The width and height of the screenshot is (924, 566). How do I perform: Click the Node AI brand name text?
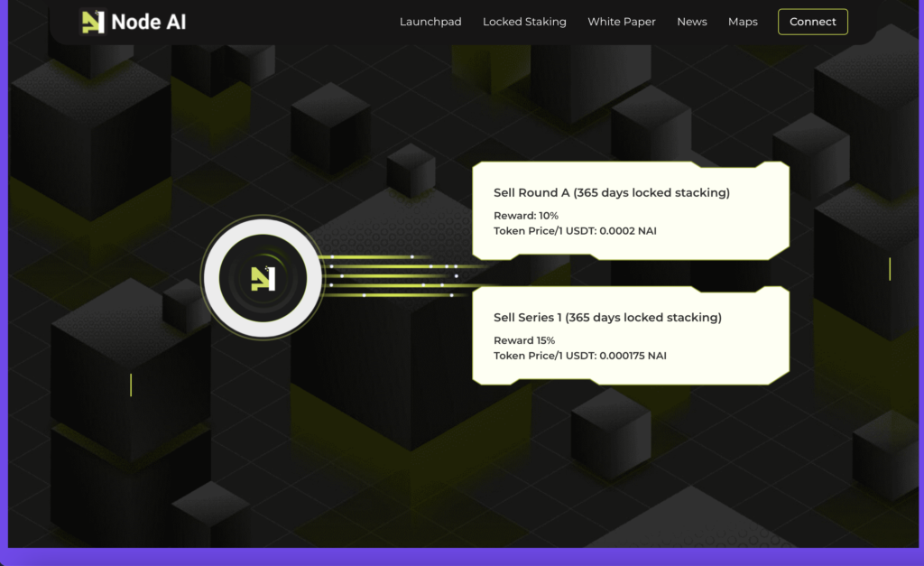[149, 22]
